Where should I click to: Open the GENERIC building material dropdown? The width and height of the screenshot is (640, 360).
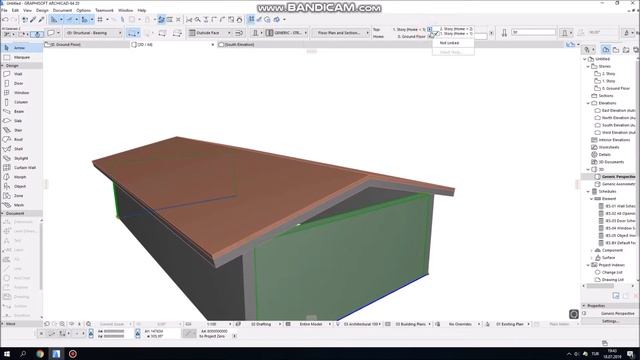[x=287, y=33]
